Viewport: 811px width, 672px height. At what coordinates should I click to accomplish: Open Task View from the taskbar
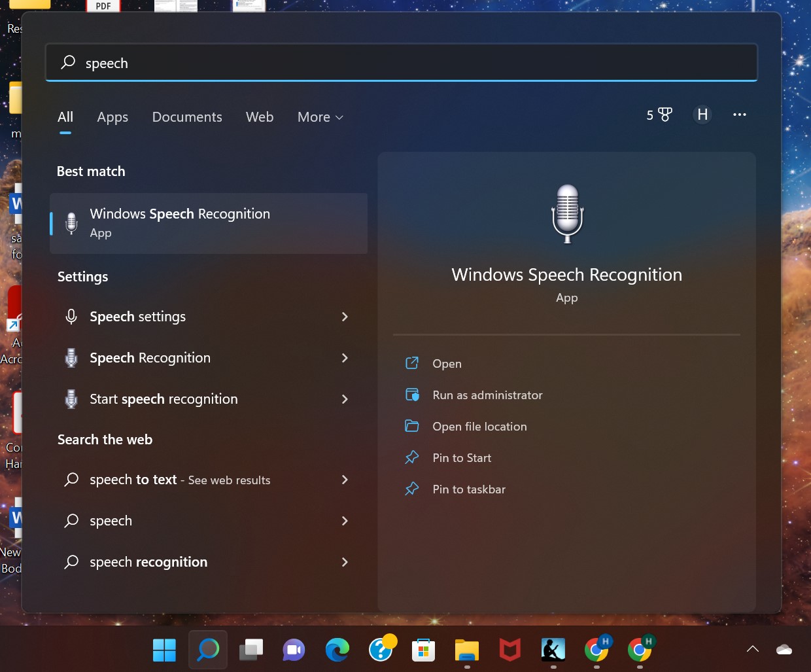(250, 650)
